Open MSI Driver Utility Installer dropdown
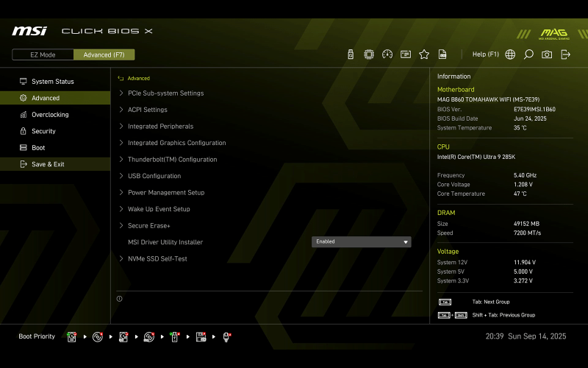The width and height of the screenshot is (588, 368). (361, 242)
